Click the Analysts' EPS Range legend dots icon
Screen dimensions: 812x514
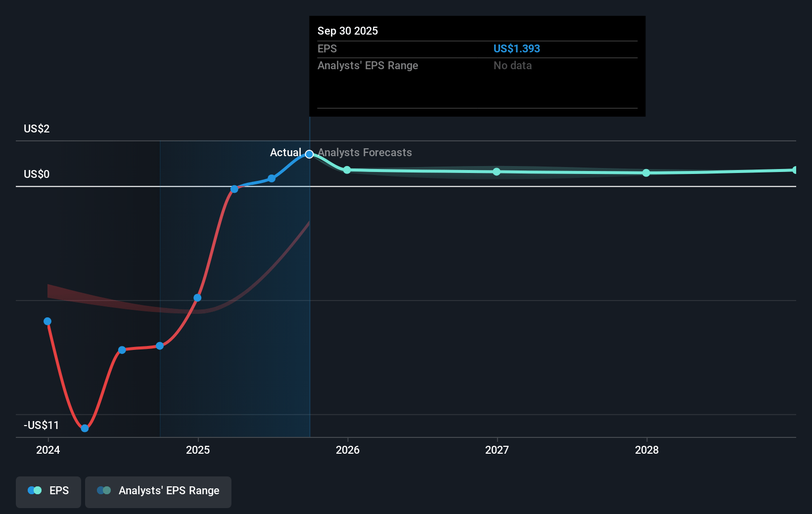coord(104,491)
